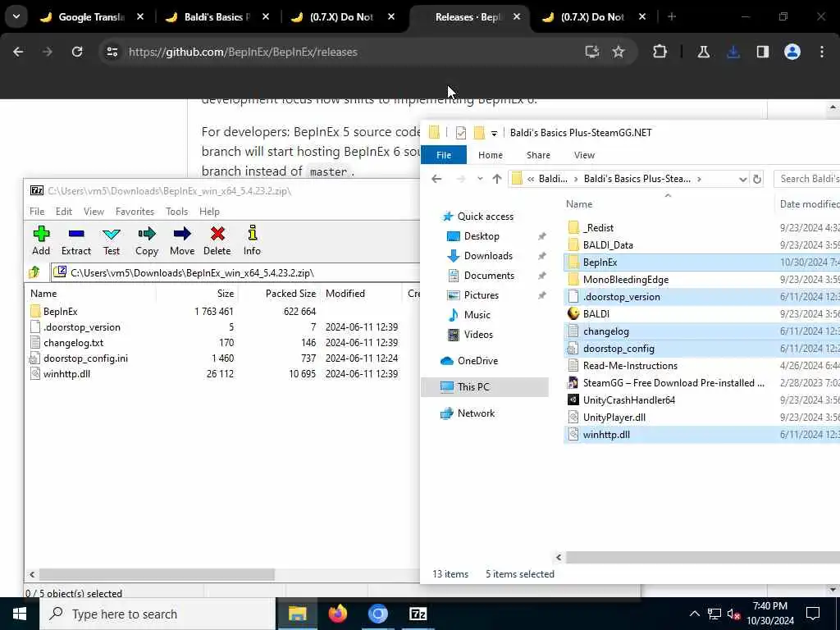This screenshot has width=840, height=630.
Task: Open Explorer View ribbon tab
Action: [x=584, y=155]
